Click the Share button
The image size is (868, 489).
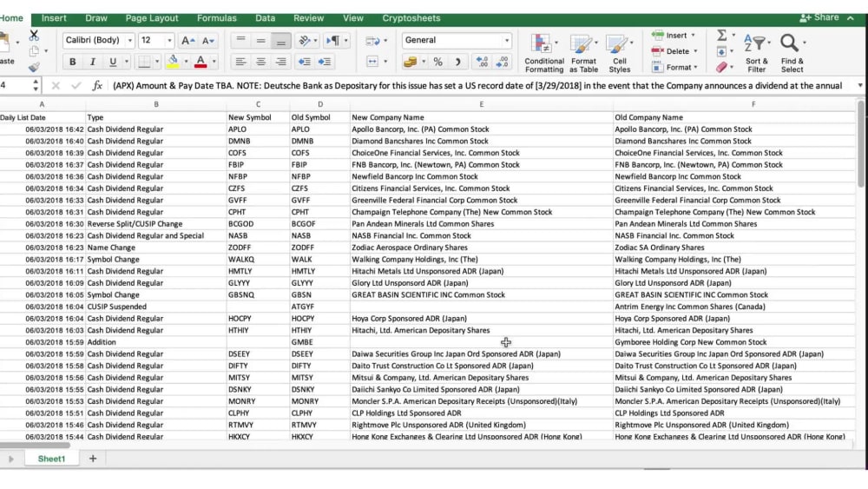pos(819,17)
